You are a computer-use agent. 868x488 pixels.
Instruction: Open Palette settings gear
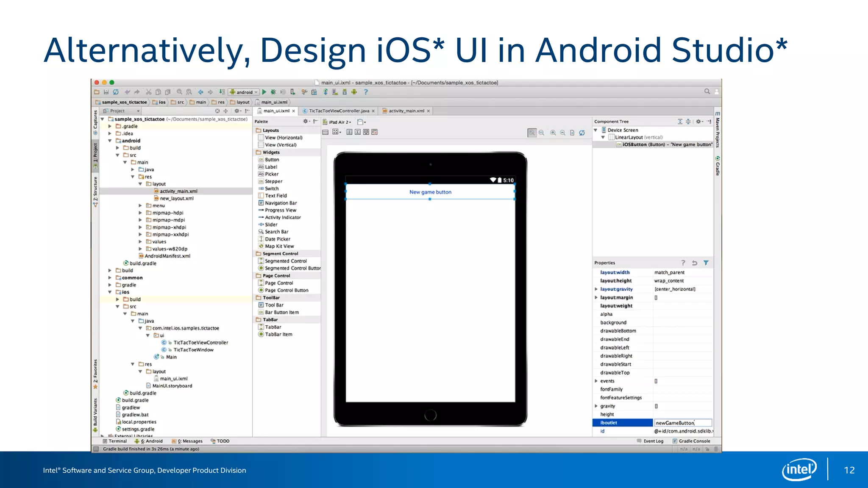pos(306,122)
